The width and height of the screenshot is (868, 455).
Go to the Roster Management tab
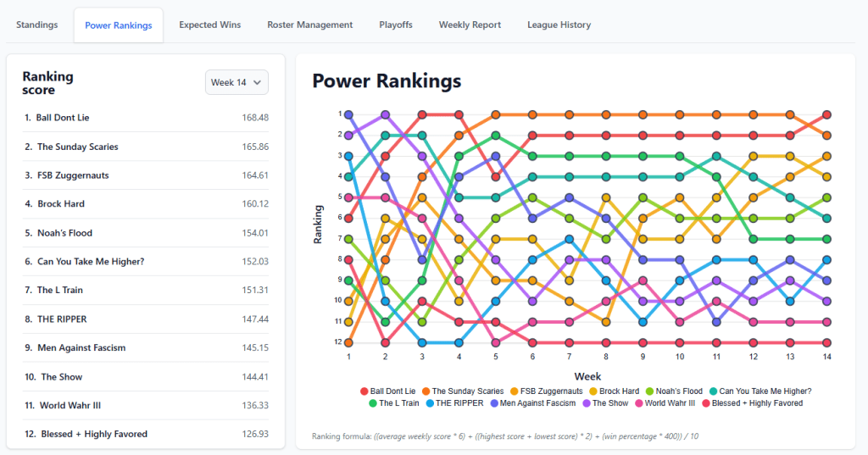click(309, 25)
